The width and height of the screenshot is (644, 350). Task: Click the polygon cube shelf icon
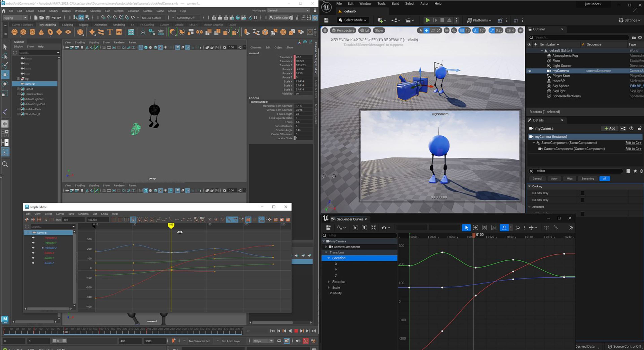point(23,32)
